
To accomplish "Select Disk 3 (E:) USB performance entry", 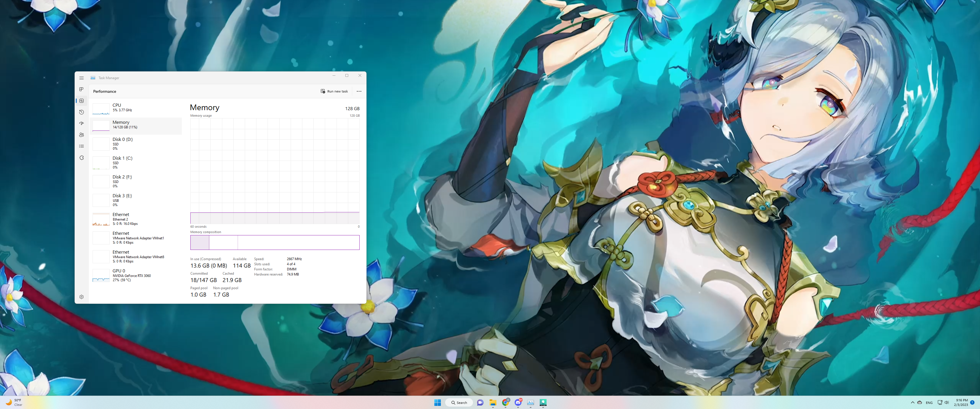I will pos(136,200).
